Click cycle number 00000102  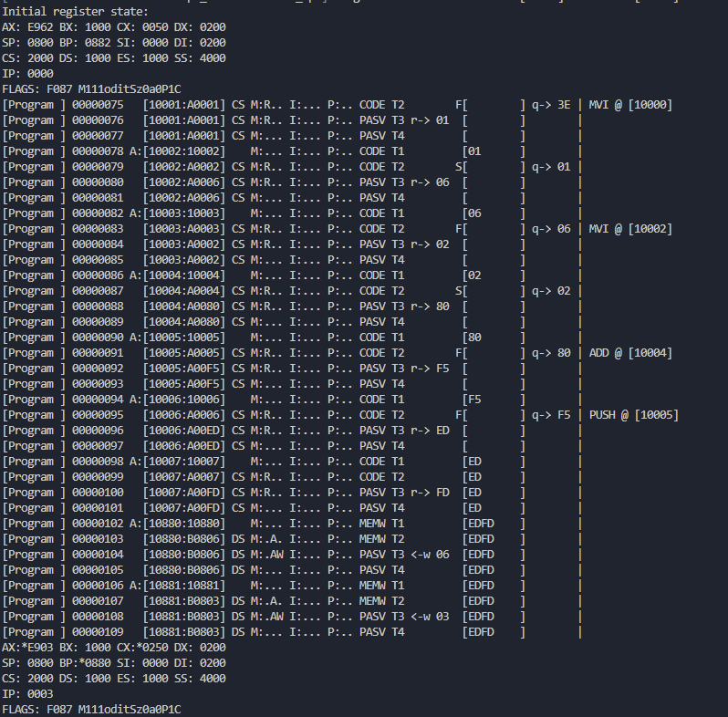click(98, 524)
